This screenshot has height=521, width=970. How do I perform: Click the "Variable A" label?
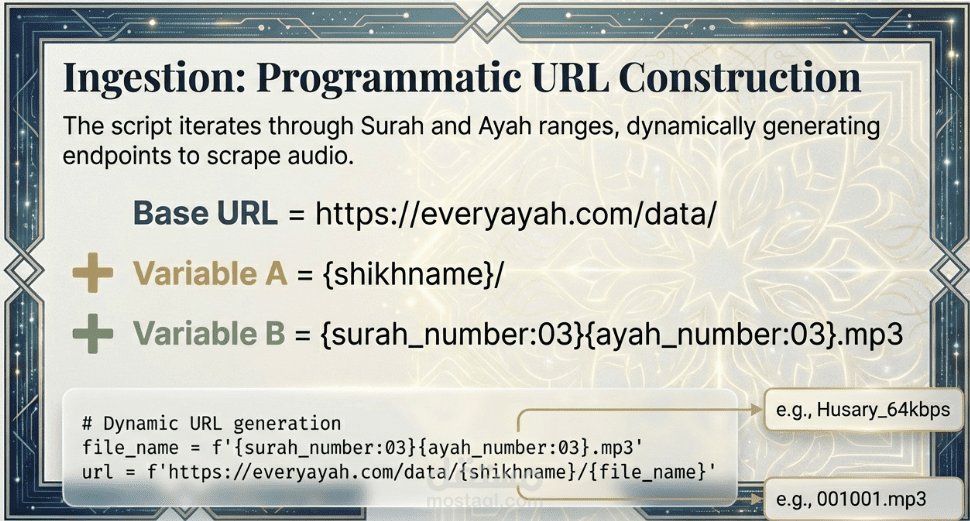210,273
